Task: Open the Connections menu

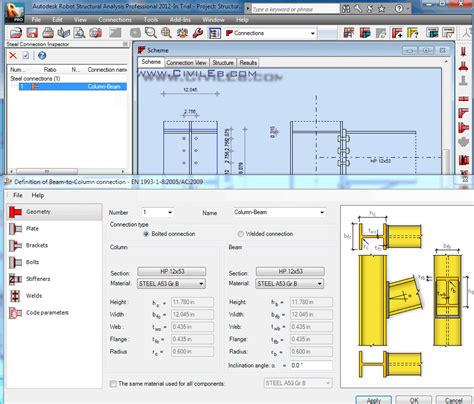Action: tap(115, 20)
